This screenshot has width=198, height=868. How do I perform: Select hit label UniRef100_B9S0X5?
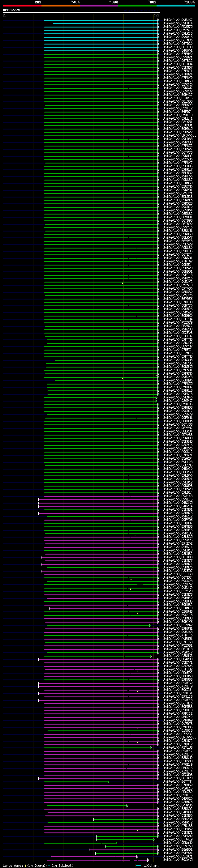click(x=178, y=860)
